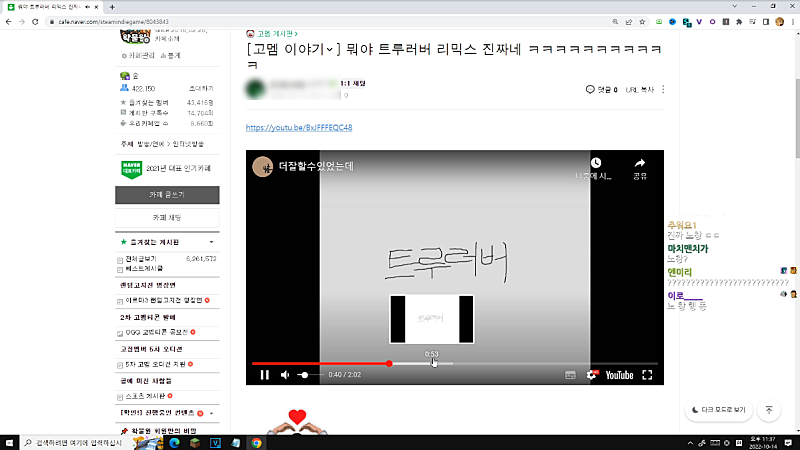Open the Windows Start menu
Screen dimensions: 800x450
[9, 443]
